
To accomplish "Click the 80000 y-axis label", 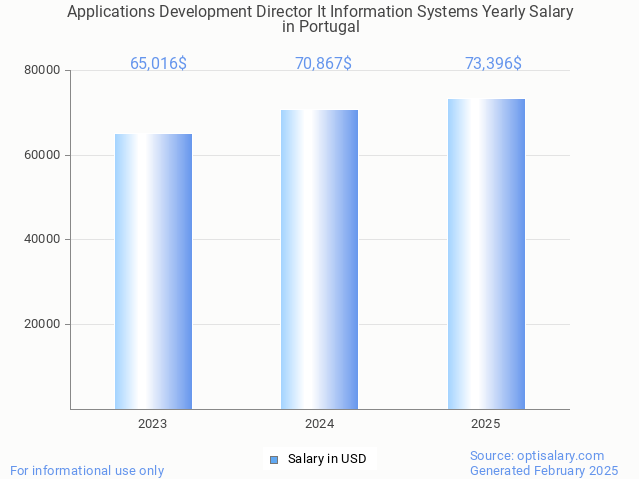I will pos(43,71).
